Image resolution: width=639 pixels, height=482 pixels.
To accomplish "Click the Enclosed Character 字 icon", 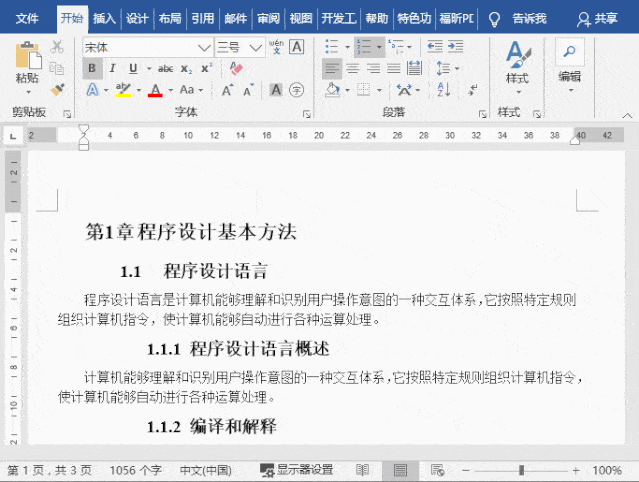I will (x=297, y=90).
